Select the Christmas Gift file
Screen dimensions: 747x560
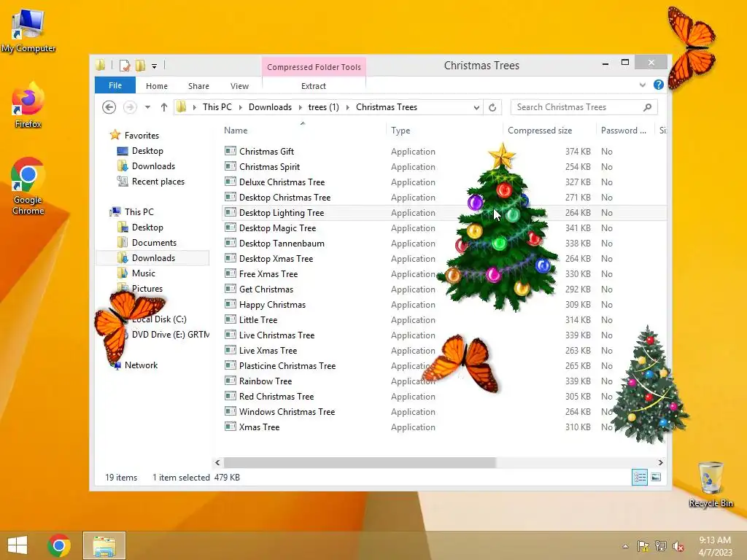(x=266, y=152)
